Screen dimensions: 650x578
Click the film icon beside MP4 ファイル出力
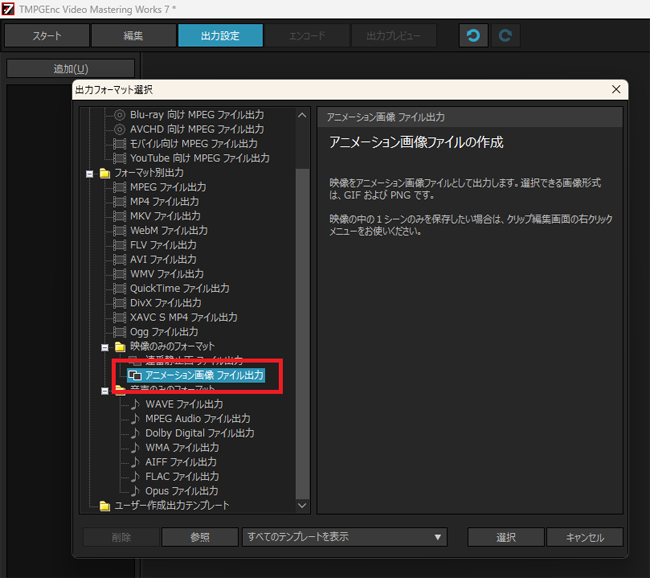click(119, 202)
